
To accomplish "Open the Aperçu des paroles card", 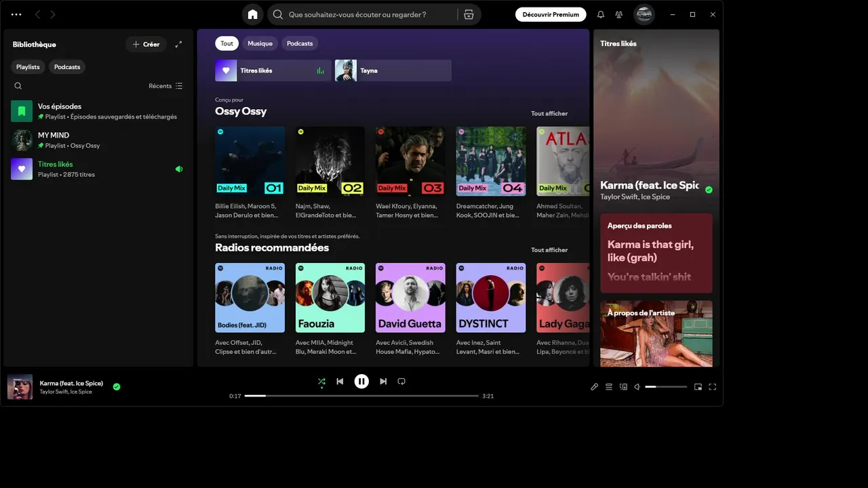I will click(x=656, y=253).
